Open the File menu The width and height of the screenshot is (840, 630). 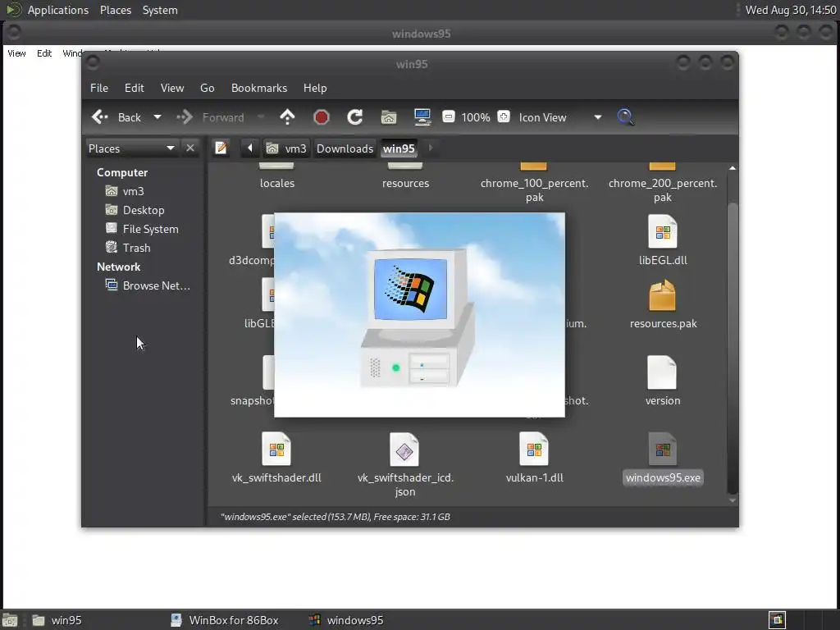point(99,88)
